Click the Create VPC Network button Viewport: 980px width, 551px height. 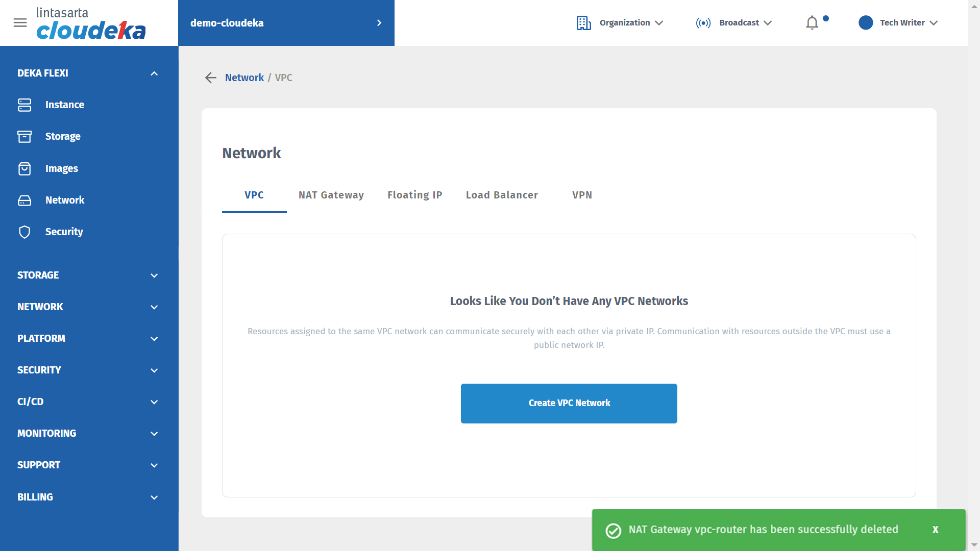(569, 403)
